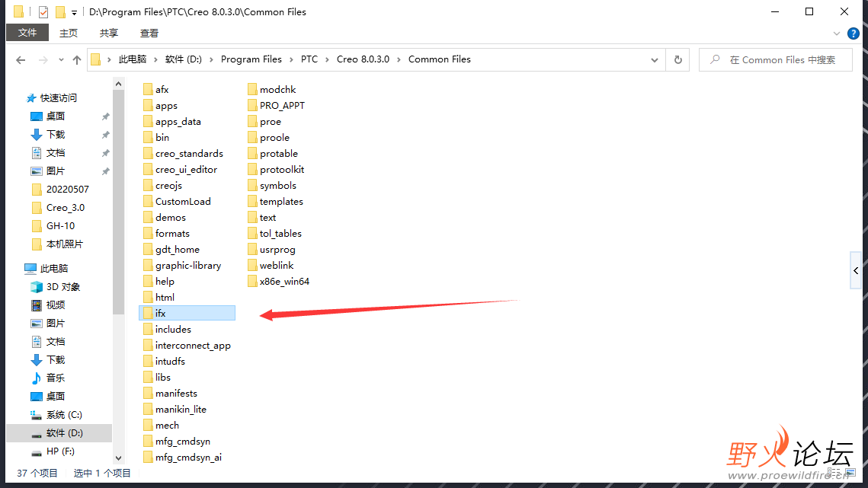Open the 文件 ribbon tab
Image resolution: width=868 pixels, height=488 pixels.
click(27, 33)
